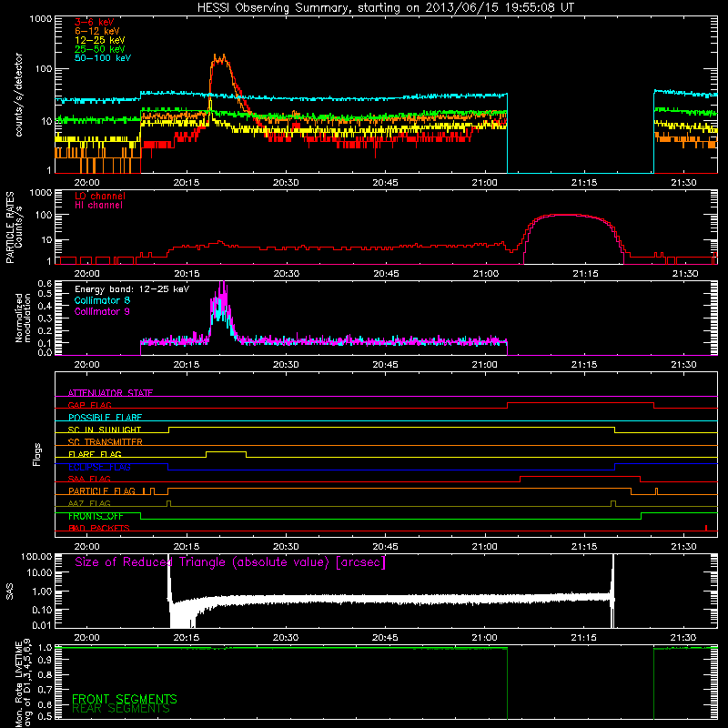Click the green 25-50 keV legend label

click(x=99, y=49)
